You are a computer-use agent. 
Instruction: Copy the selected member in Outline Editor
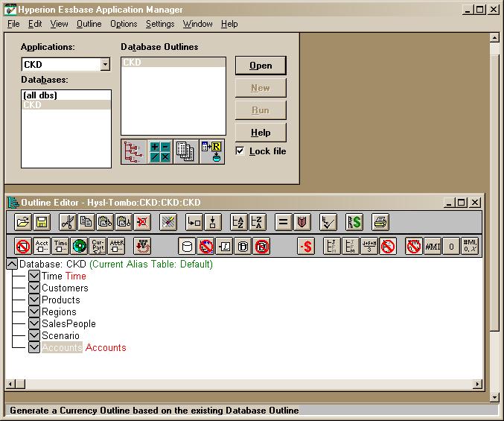pos(86,222)
